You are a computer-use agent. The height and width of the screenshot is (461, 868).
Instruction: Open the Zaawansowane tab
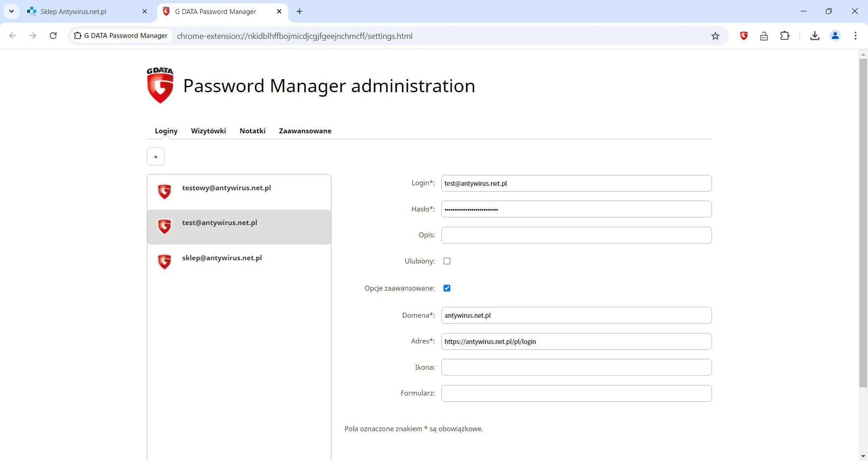click(x=305, y=131)
